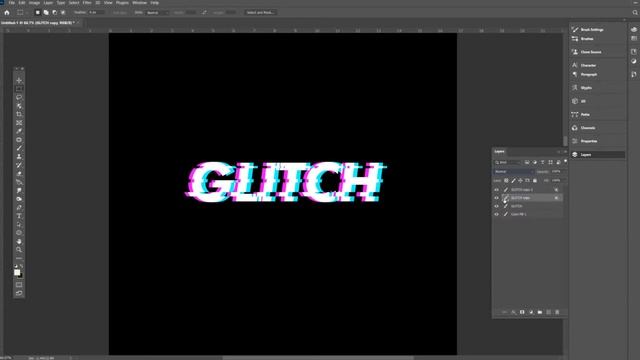Viewport: 640px width, 360px height.
Task: Click the add layer mask icon
Action: (x=522, y=312)
